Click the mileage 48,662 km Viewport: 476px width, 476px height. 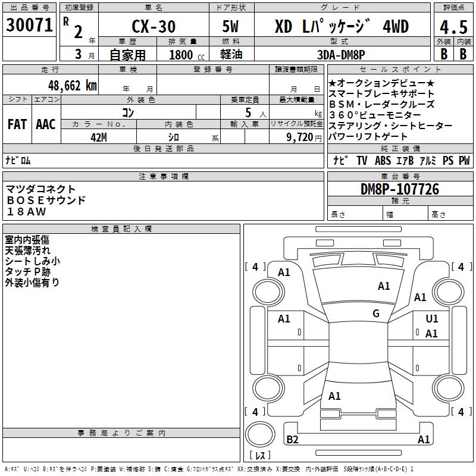click(73, 86)
